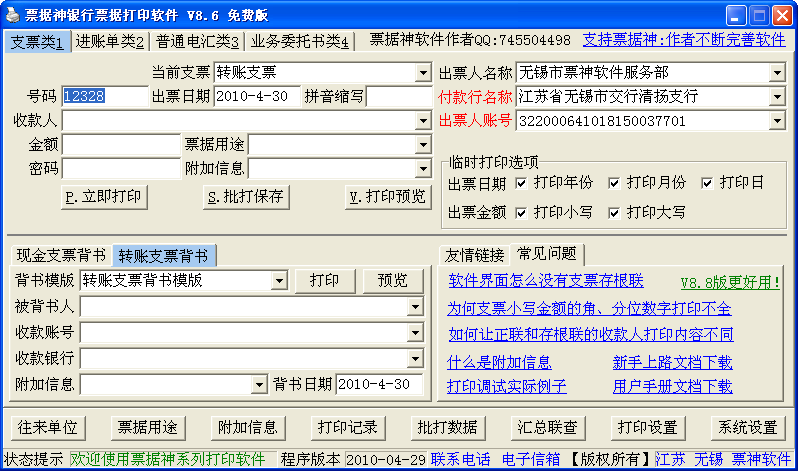Image resolution: width=798 pixels, height=471 pixels.
Task: Select the 现金支票背书 tab
Action: pos(61,254)
